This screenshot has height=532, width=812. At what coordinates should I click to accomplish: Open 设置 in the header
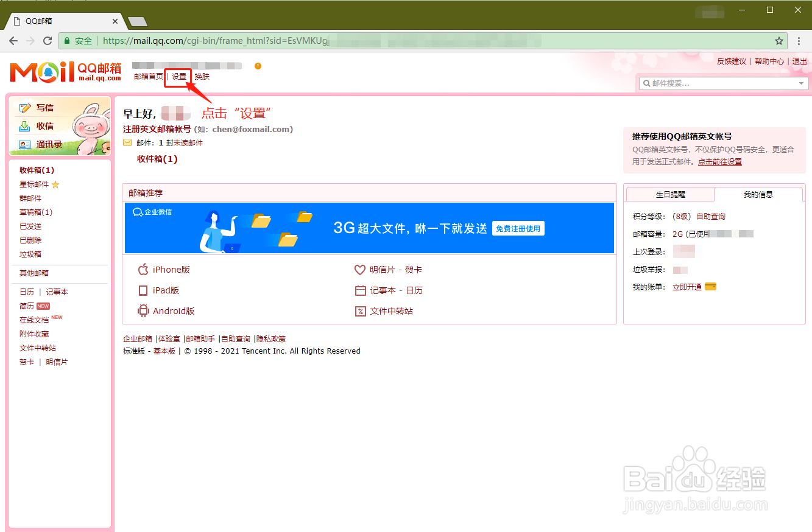tap(179, 77)
